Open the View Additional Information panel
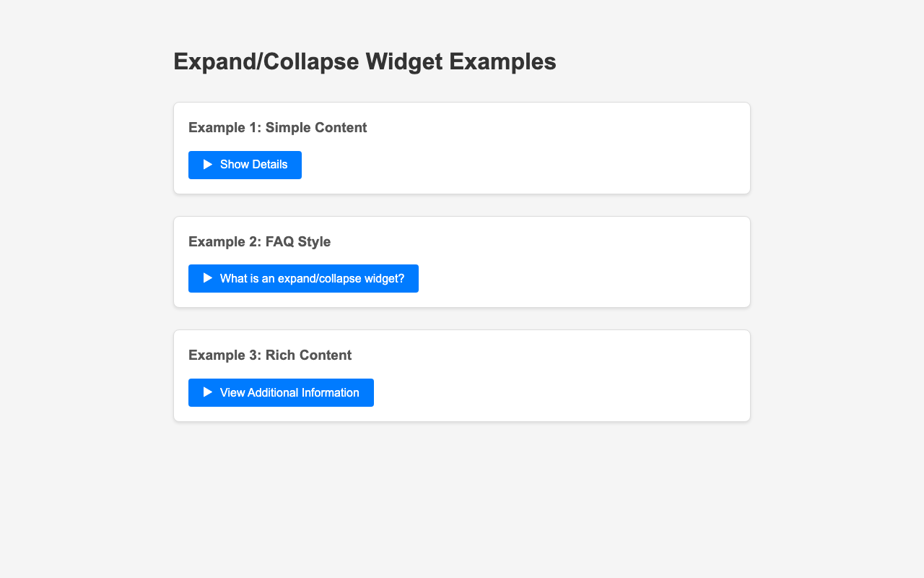 (289, 392)
